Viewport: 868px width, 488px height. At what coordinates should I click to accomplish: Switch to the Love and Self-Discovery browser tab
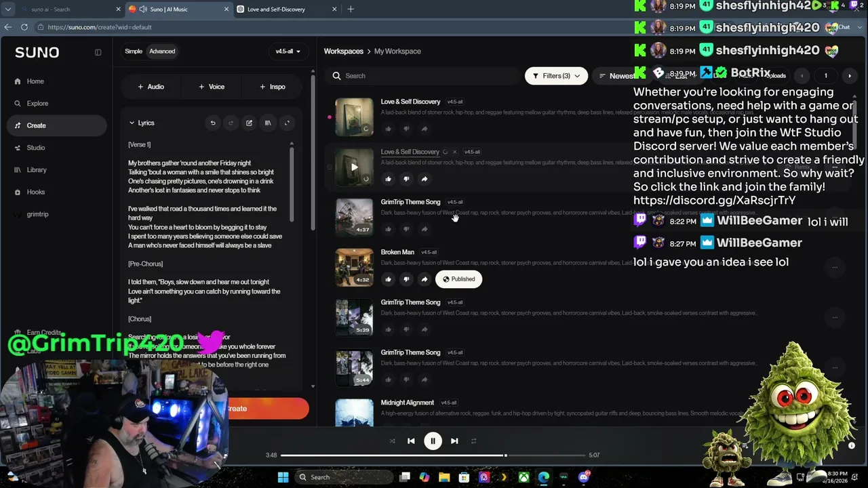pos(288,9)
